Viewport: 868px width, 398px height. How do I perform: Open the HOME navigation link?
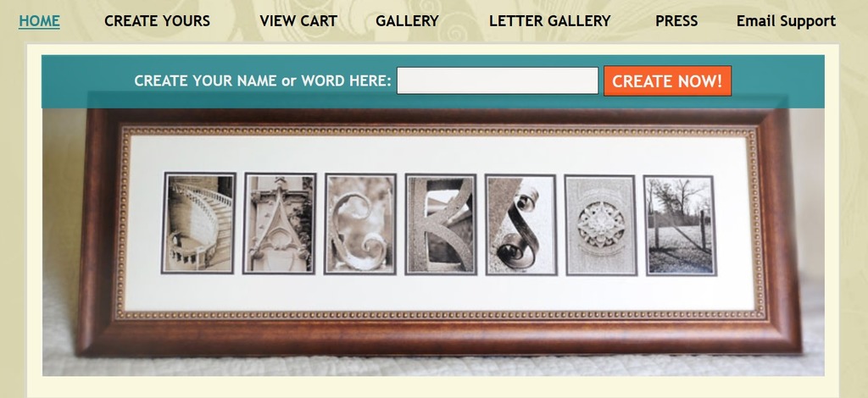(x=39, y=21)
